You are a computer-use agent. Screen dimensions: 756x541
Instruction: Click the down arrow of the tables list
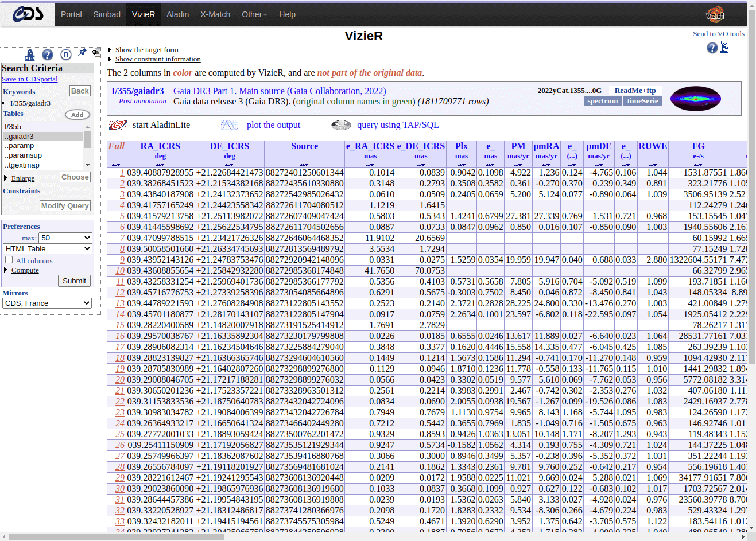click(88, 165)
